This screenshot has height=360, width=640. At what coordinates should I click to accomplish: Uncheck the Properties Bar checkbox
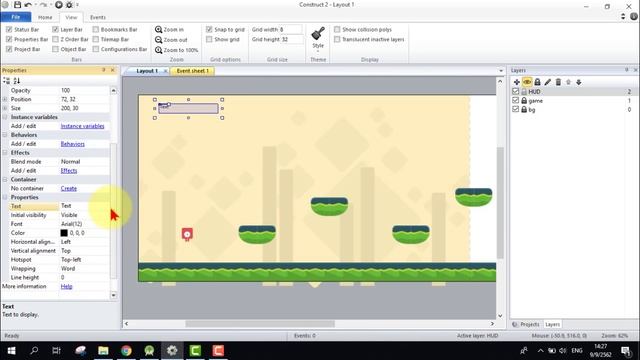pos(9,39)
